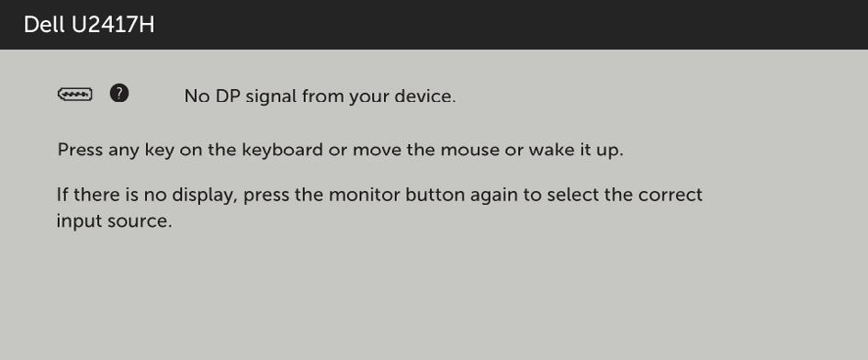Click the word 'Dell' in the header
Image resolution: width=868 pixels, height=360 pixels.
(44, 25)
